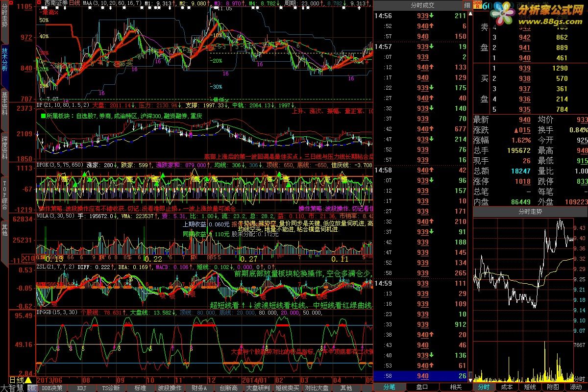Select the bottom 其他 indicator tab
The image size is (588, 392).
coord(346,388)
